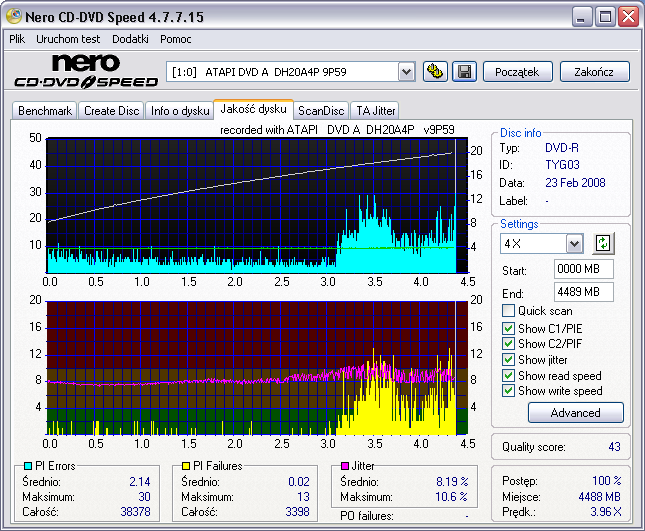Click the disc ID TYG03

tap(562, 165)
